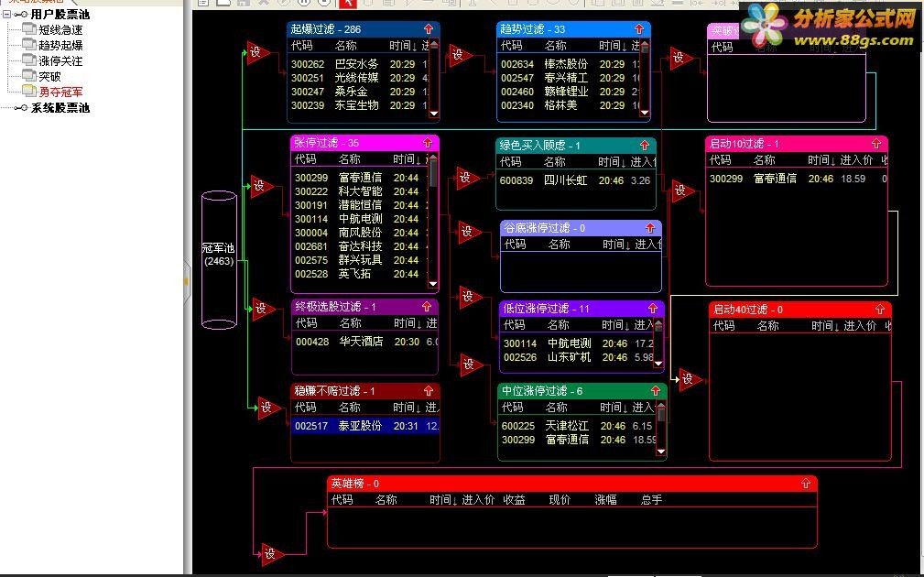Click the 设 triangle feeding 低位涨停过滤 panel
Screen dimensions: 924x577
[x=471, y=297]
